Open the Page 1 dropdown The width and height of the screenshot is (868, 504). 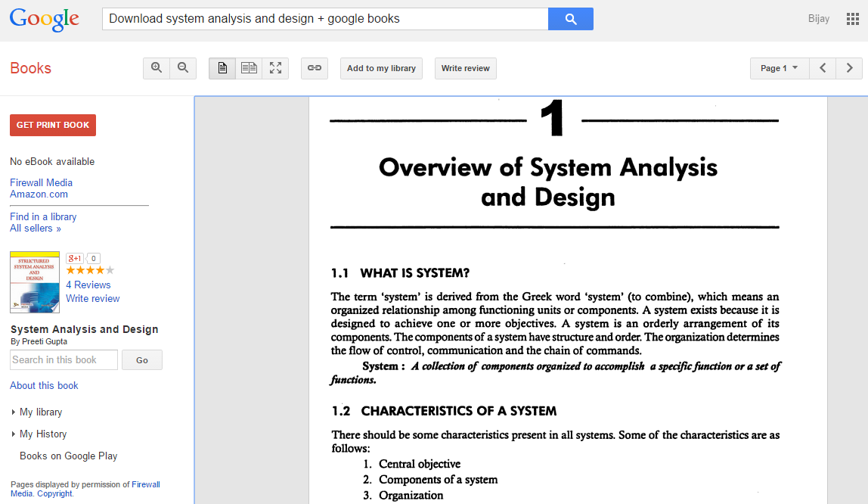780,68
